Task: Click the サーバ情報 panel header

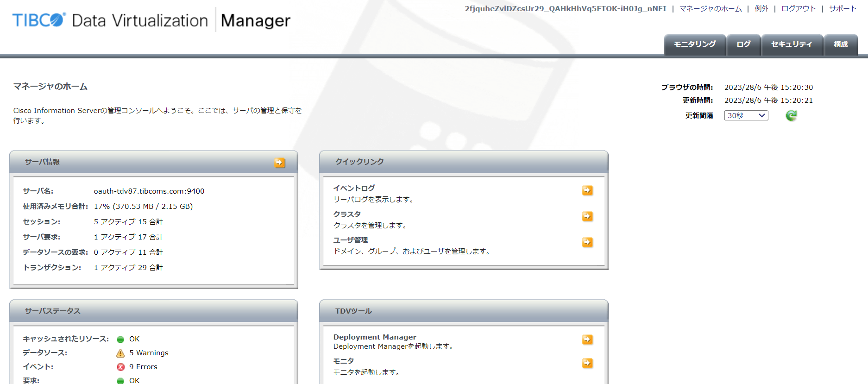Action: click(x=154, y=162)
